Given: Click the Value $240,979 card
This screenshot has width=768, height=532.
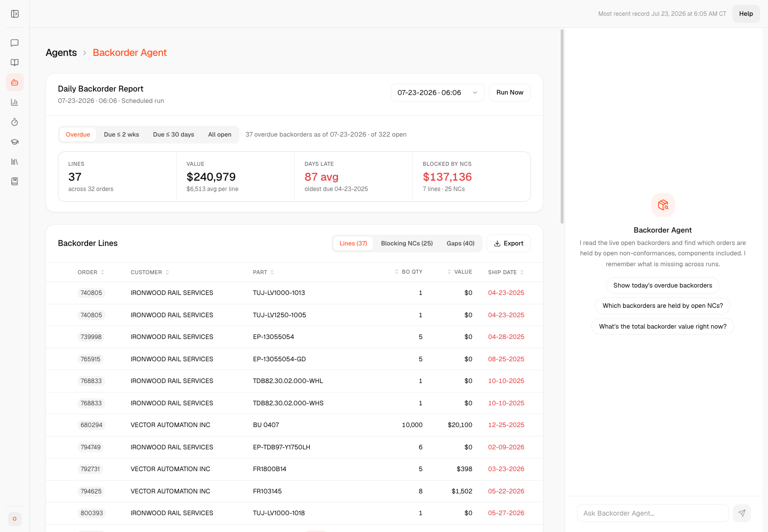Looking at the screenshot, I should click(x=235, y=177).
